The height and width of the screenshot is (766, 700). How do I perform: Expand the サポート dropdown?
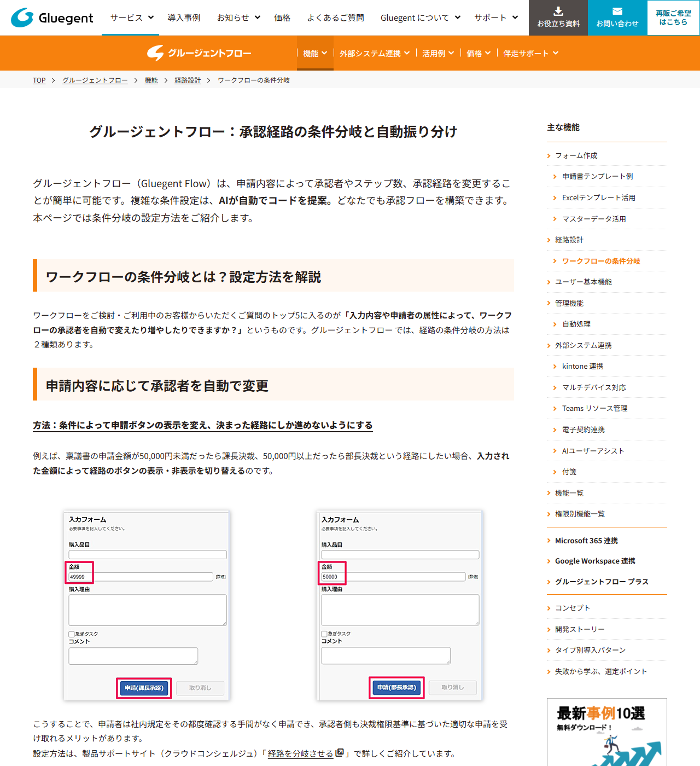(496, 18)
